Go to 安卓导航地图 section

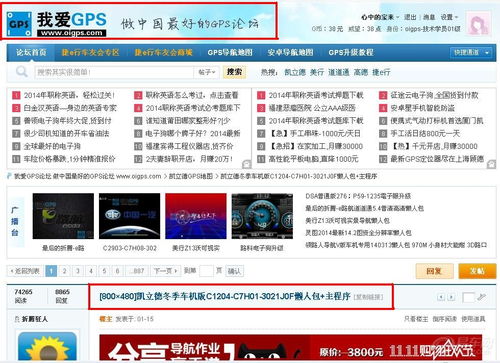pos(290,53)
